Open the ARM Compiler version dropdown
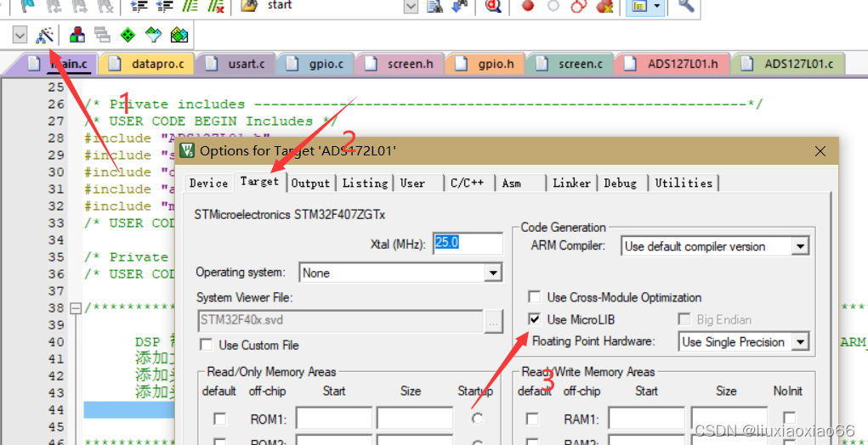The height and width of the screenshot is (445, 868). coord(799,246)
